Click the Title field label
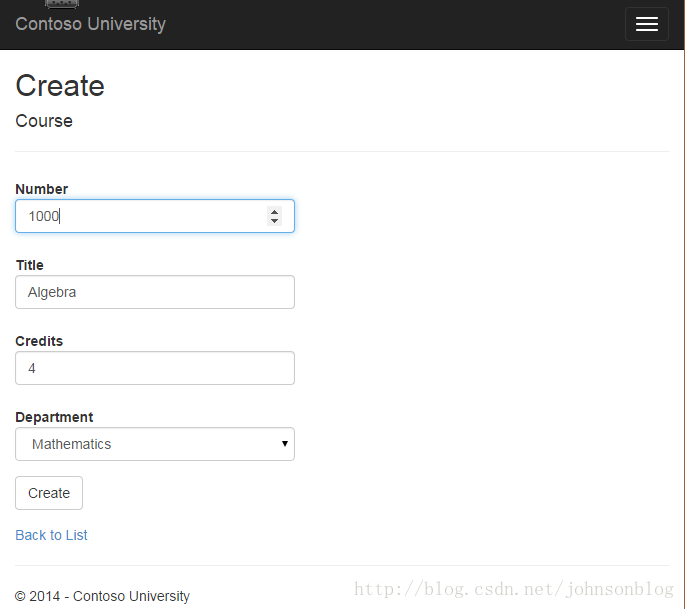This screenshot has width=685, height=609. (x=30, y=265)
